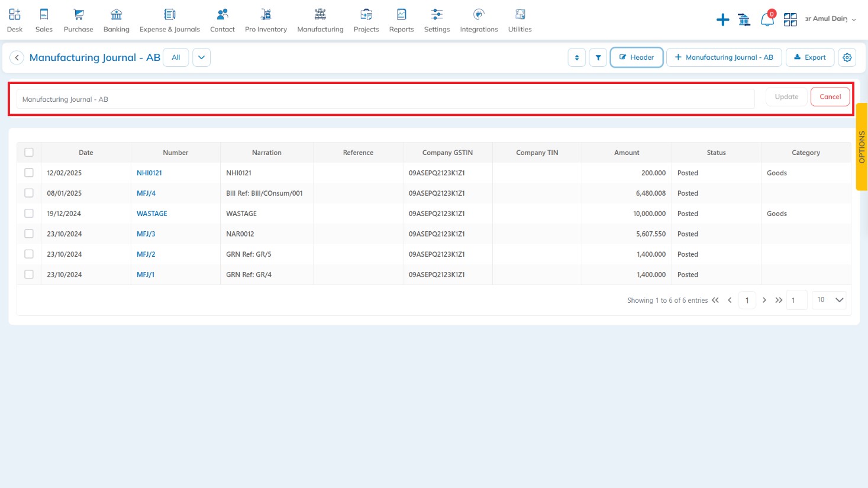This screenshot has width=868, height=488.
Task: Sort by the Date column header
Action: tap(86, 153)
